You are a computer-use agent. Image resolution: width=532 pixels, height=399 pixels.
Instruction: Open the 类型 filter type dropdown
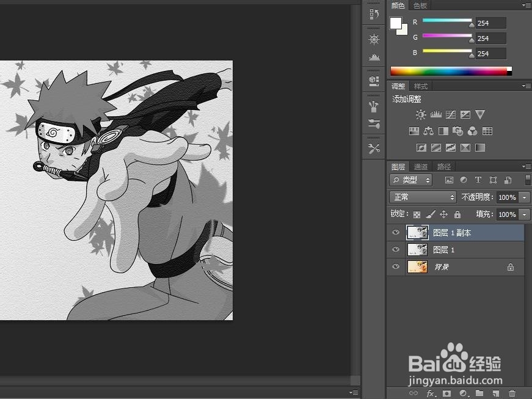point(410,180)
